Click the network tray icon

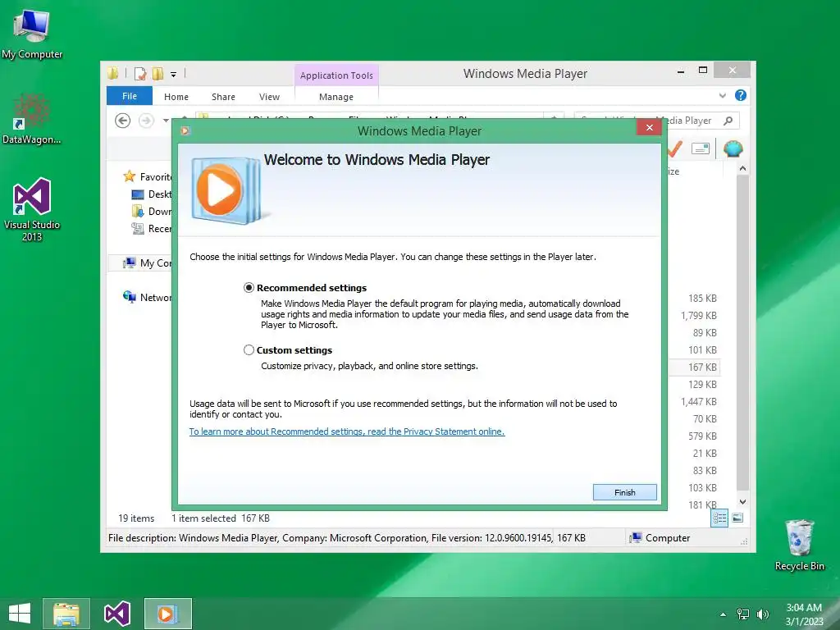click(743, 614)
